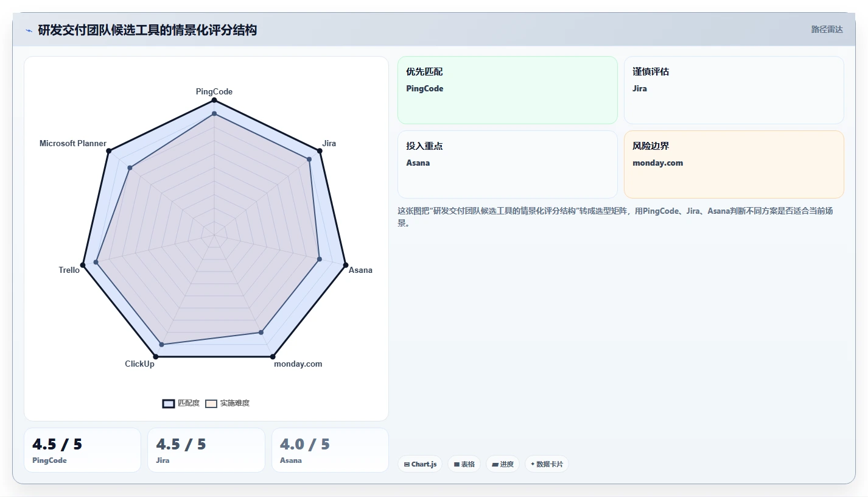
Task: Click the outer PingCode data point on radar
Action: [214, 100]
